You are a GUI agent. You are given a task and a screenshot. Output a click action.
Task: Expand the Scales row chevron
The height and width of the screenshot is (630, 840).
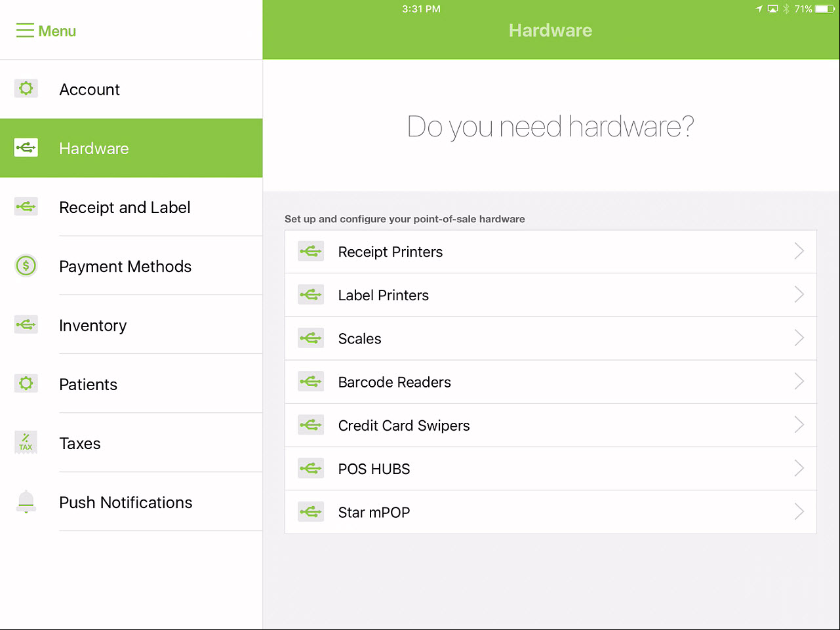point(799,338)
